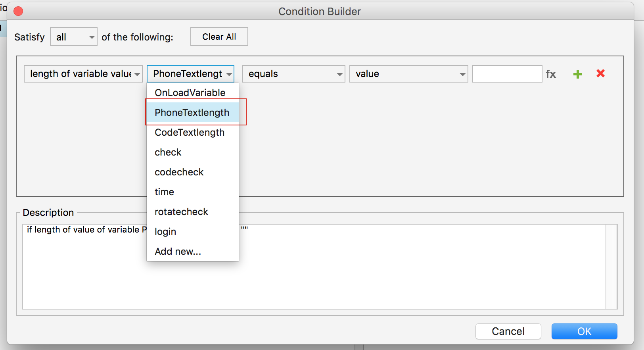Collapse the PhoneTextlength variable dropdown
The image size is (644, 350).
pyautogui.click(x=191, y=74)
